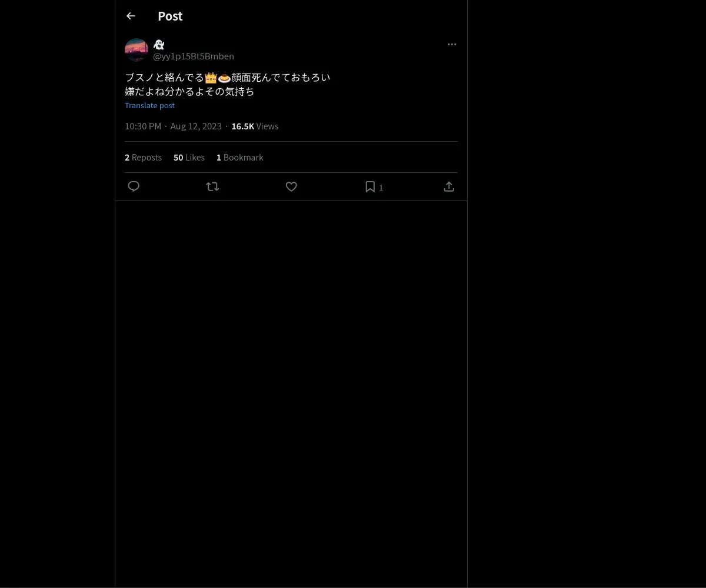Click the 10:30 PM timestamp
This screenshot has height=588, width=706.
(143, 126)
